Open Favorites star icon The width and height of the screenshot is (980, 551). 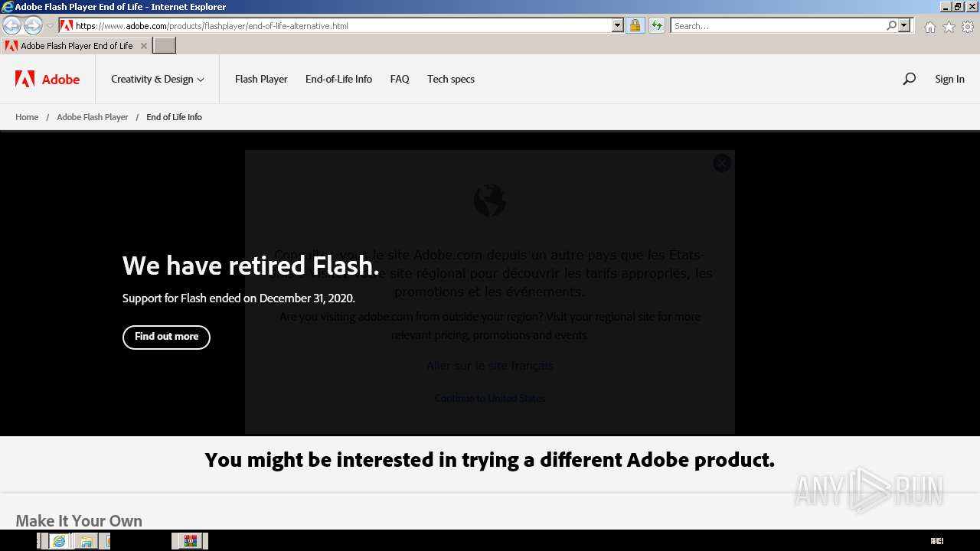[x=949, y=27]
